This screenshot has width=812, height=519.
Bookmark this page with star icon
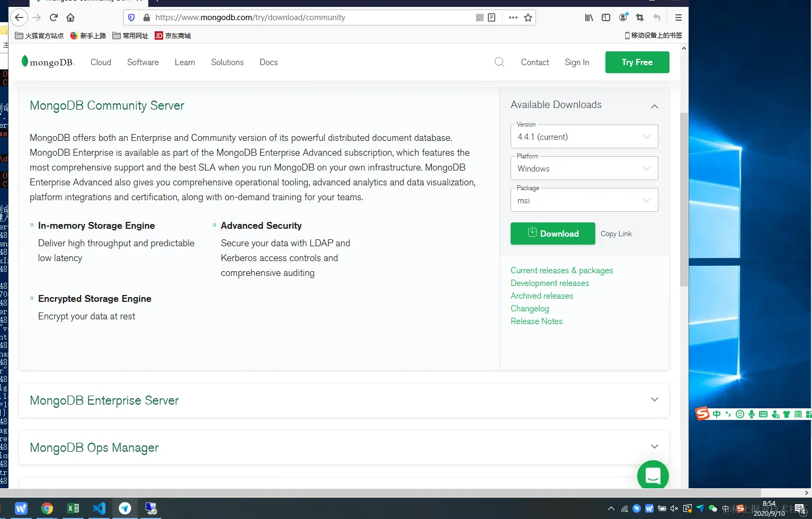(x=528, y=17)
